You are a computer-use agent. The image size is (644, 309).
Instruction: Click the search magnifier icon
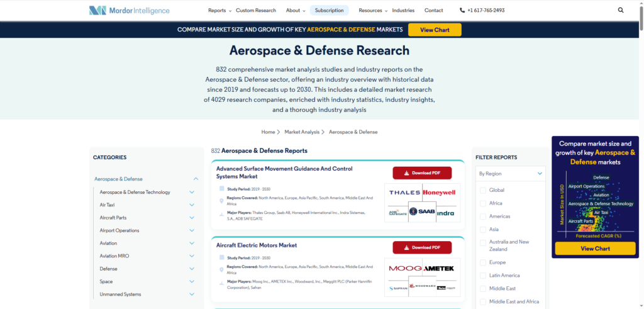click(x=621, y=10)
